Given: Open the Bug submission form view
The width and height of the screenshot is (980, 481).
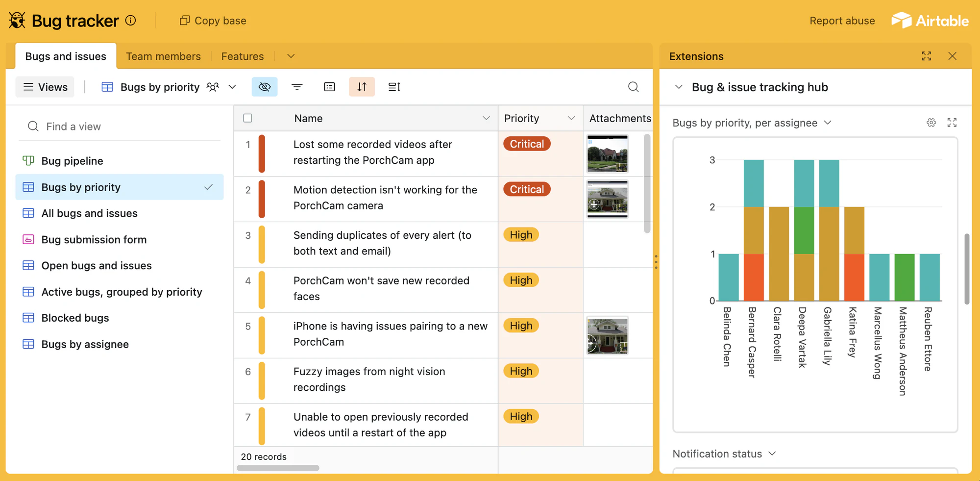Looking at the screenshot, I should (120, 239).
